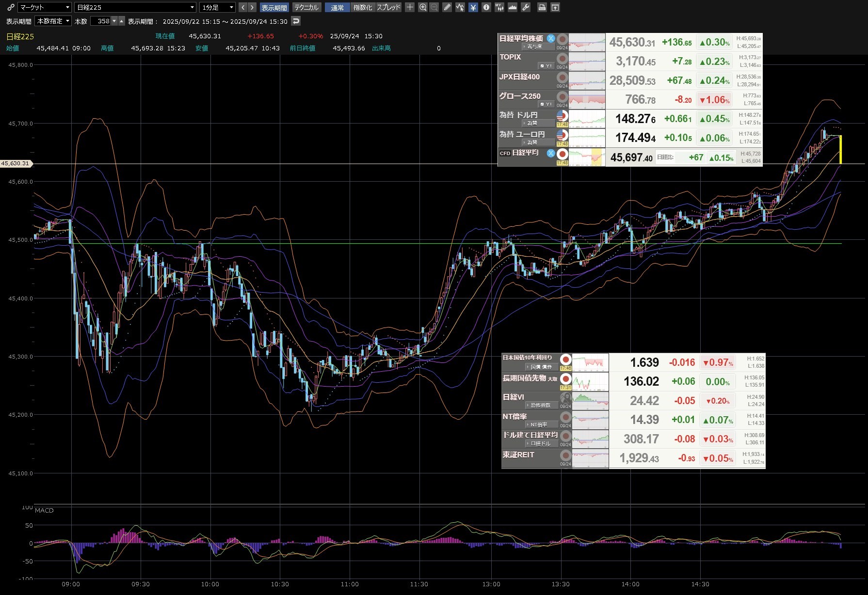Click the printer icon in toolbar
The width and height of the screenshot is (868, 595).
pos(542,7)
